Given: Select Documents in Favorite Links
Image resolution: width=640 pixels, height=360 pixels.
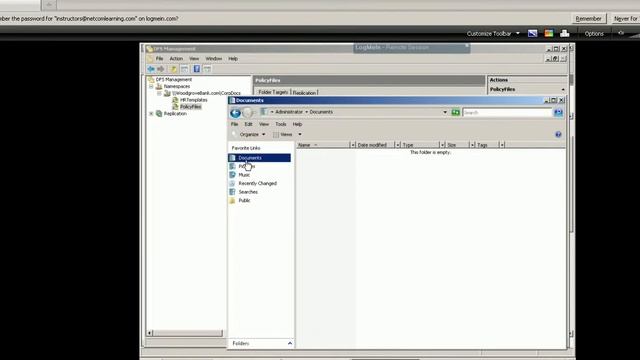Looking at the screenshot, I should pyautogui.click(x=259, y=158).
